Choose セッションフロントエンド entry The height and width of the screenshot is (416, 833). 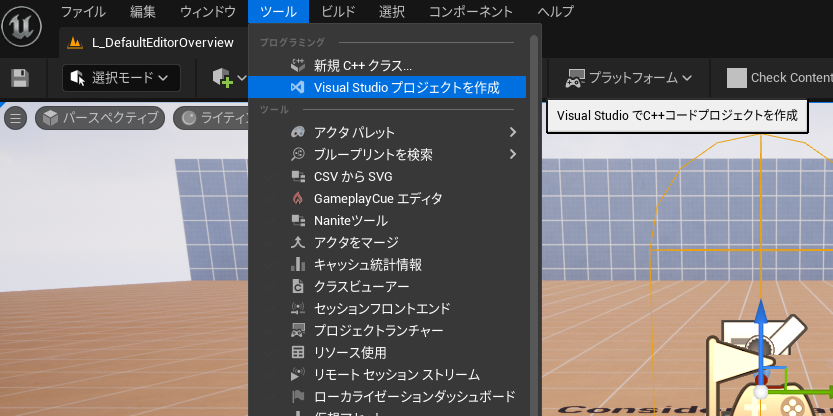tap(387, 308)
